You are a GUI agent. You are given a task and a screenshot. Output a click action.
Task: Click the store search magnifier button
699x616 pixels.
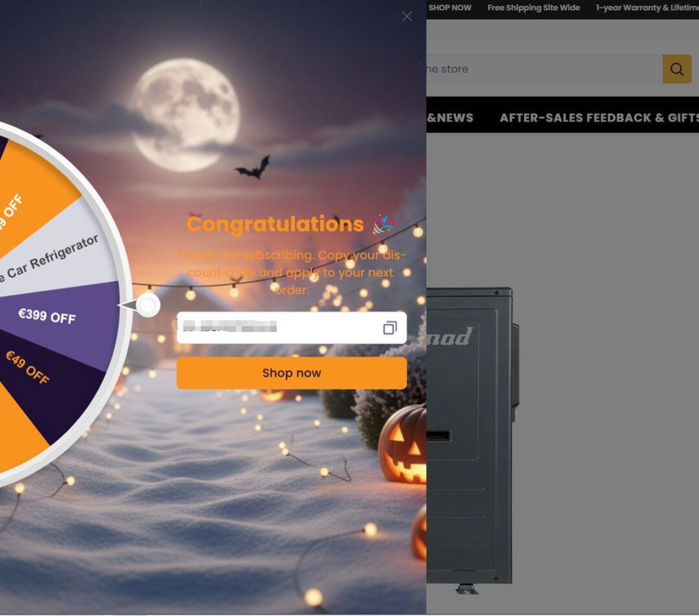pos(676,69)
